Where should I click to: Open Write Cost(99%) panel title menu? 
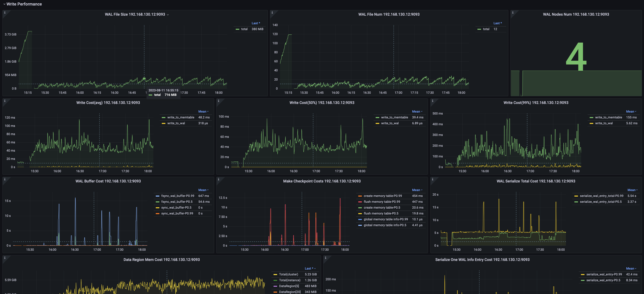tap(536, 103)
